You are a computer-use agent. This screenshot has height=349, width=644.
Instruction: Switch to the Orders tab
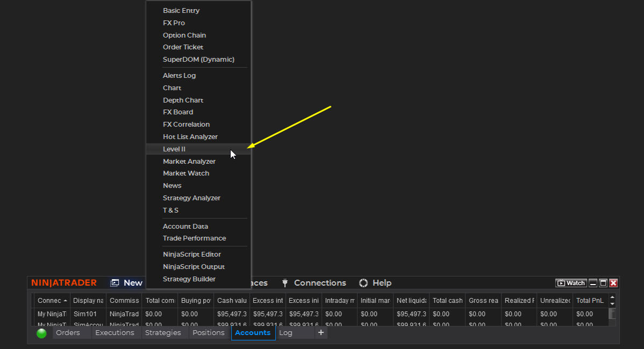pyautogui.click(x=68, y=333)
